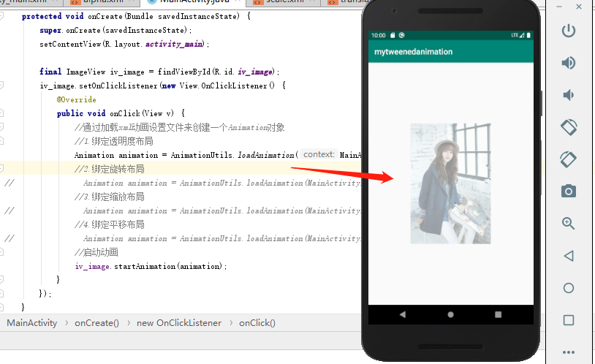
Task: Tap Android home button on phone screen
Action: click(x=450, y=314)
